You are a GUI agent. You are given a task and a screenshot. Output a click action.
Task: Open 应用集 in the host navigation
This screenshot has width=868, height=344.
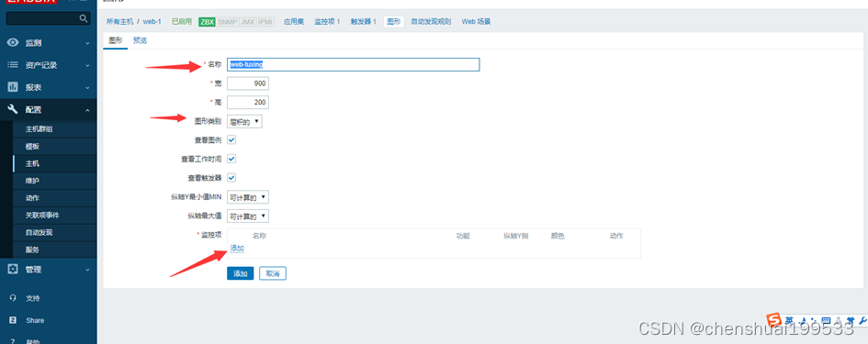pos(294,22)
